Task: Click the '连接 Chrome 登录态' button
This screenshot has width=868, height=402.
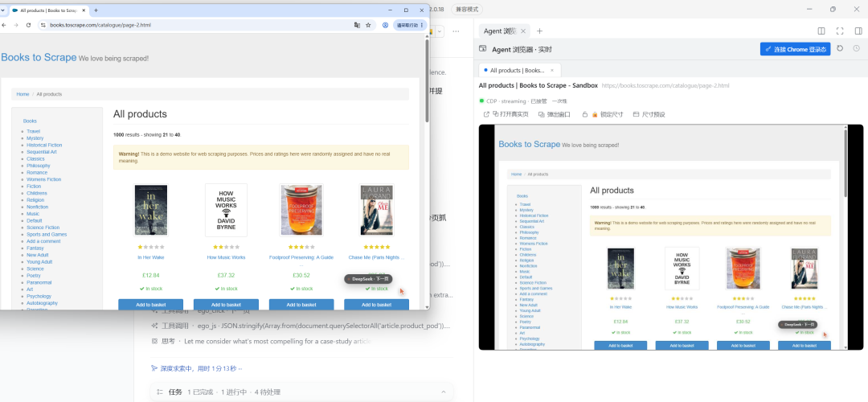Action: click(795, 49)
